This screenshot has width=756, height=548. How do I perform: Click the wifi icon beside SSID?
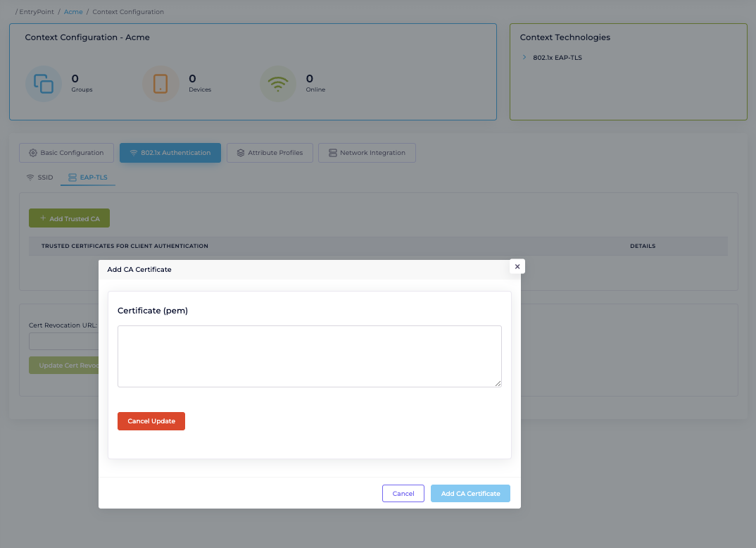pos(30,178)
